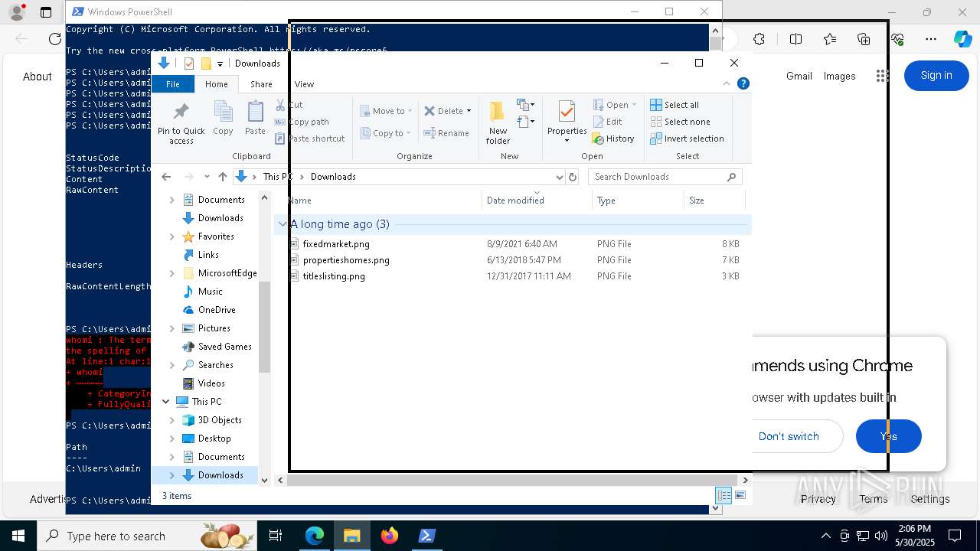
Task: Select OneDrive in navigation pane
Action: (217, 310)
